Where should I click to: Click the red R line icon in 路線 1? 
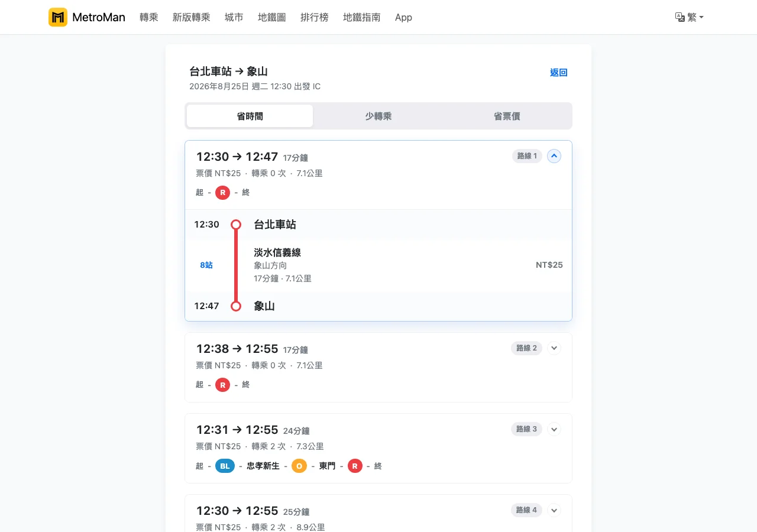click(x=222, y=193)
